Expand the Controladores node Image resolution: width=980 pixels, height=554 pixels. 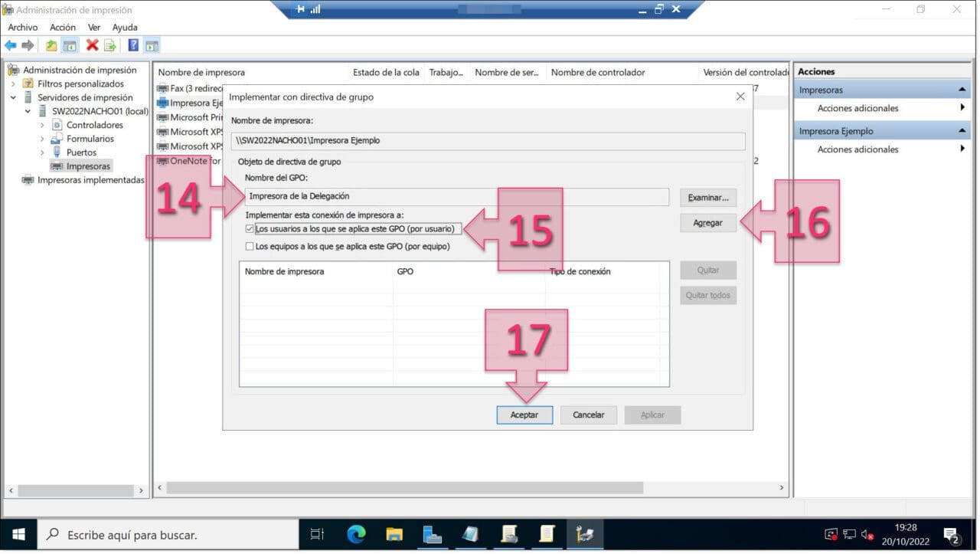pyautogui.click(x=42, y=125)
